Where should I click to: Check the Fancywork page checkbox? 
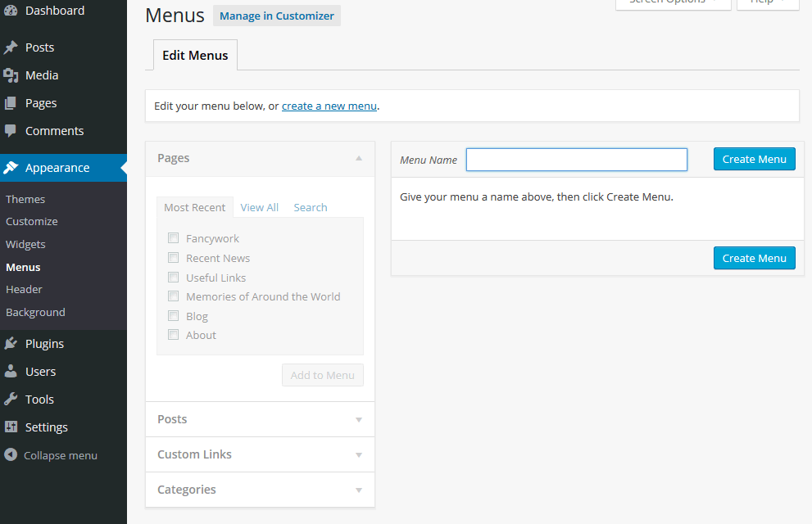173,238
